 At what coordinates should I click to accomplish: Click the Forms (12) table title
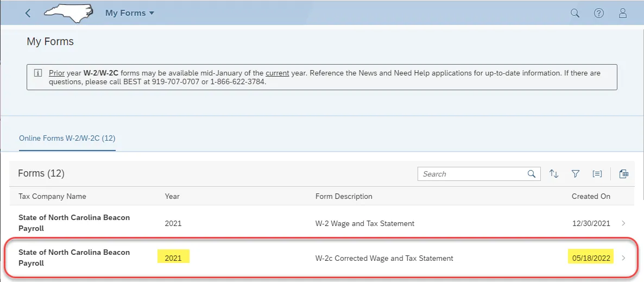click(41, 173)
